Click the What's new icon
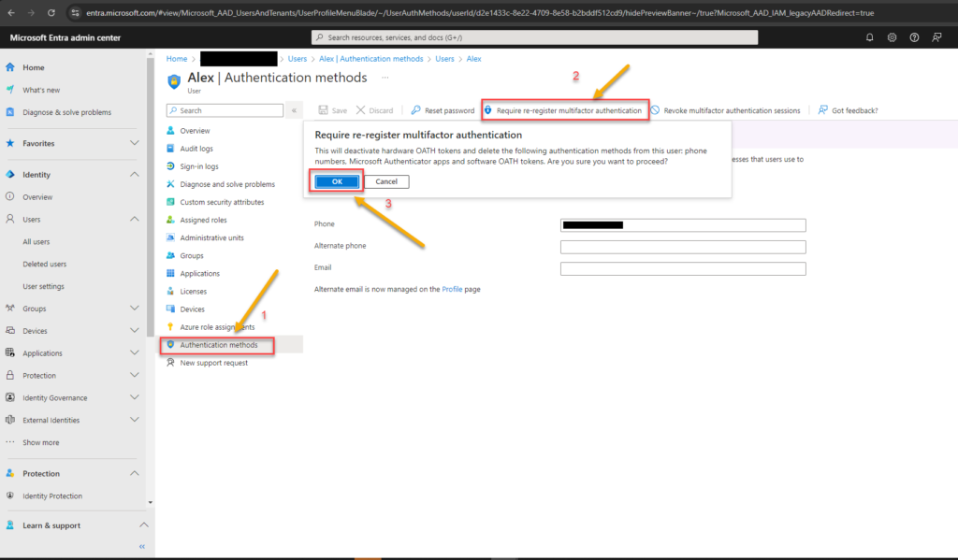The image size is (958, 560). coord(10,90)
